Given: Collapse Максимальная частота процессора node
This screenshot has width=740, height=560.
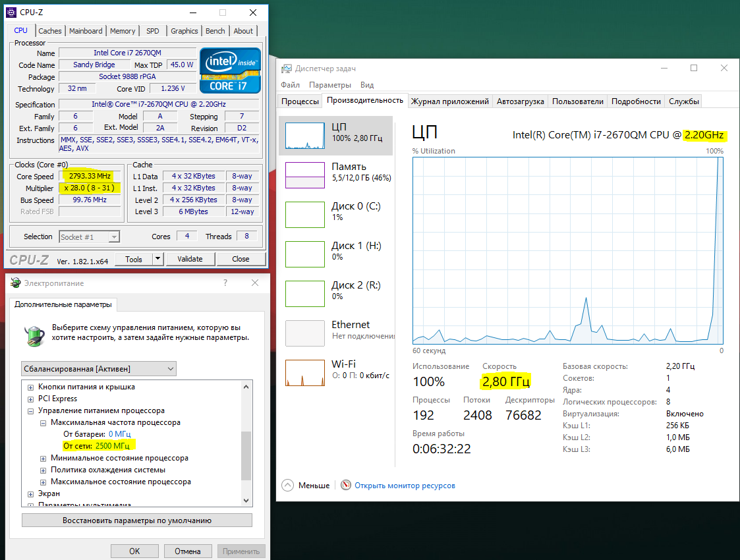Looking at the screenshot, I should coord(43,423).
